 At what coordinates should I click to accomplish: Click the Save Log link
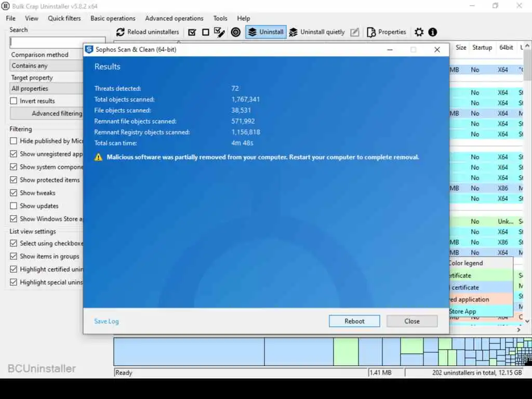click(x=106, y=321)
